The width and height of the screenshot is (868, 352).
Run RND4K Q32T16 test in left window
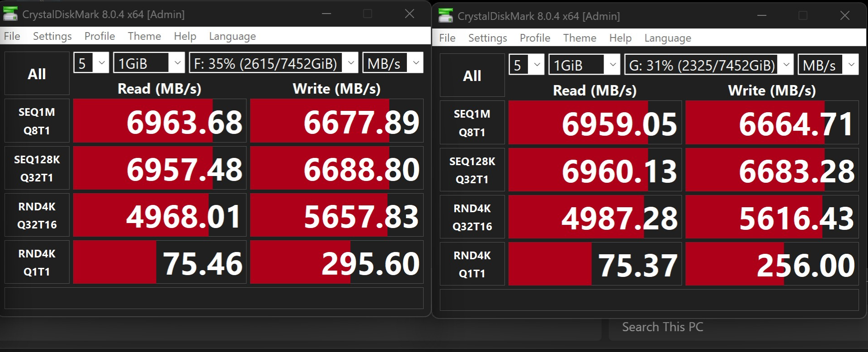37,215
